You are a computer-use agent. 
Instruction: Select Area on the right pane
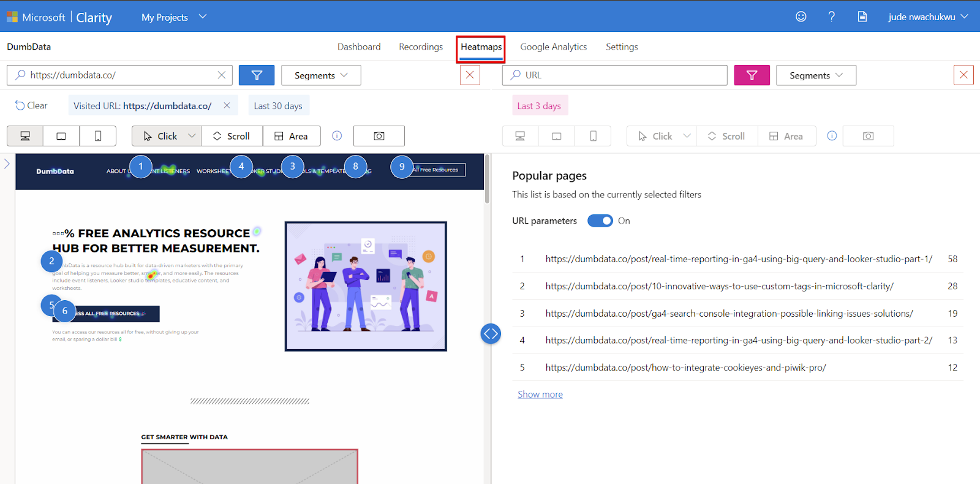click(x=786, y=136)
